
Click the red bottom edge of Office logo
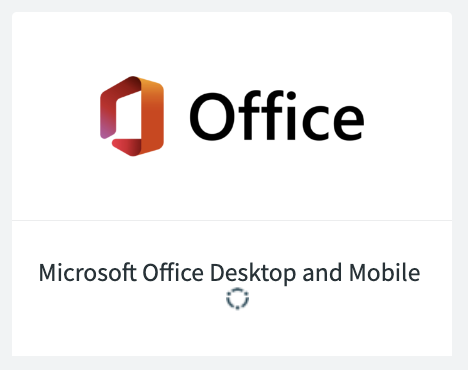click(x=127, y=147)
